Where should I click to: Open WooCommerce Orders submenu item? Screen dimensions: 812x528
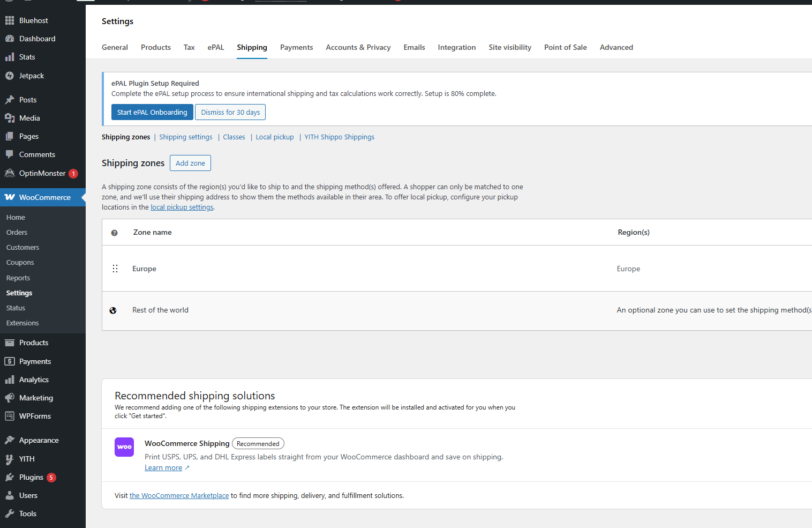tap(17, 232)
